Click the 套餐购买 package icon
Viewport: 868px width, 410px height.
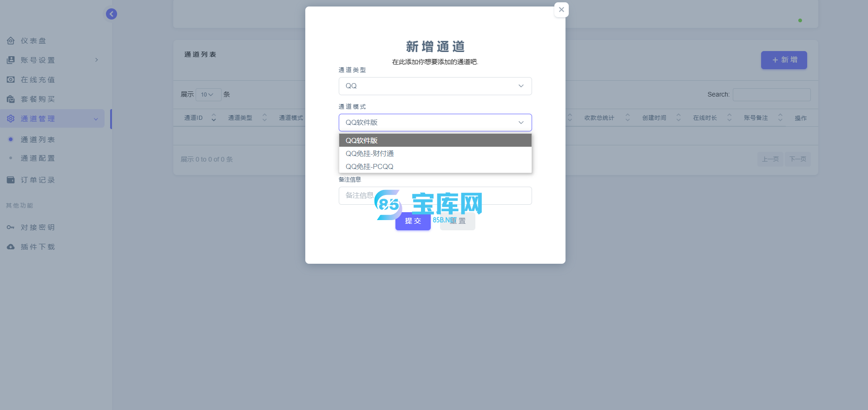[11, 99]
